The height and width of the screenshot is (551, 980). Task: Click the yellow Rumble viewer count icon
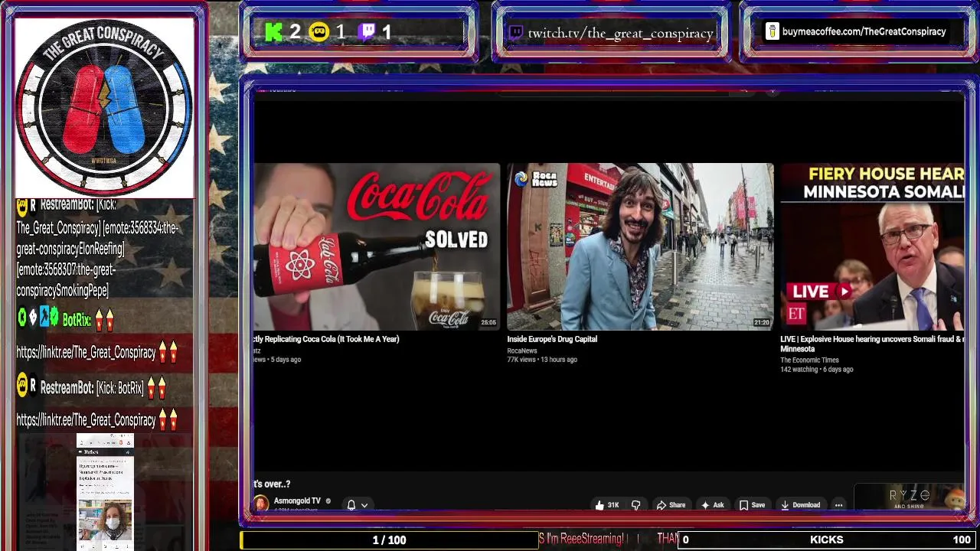point(318,32)
